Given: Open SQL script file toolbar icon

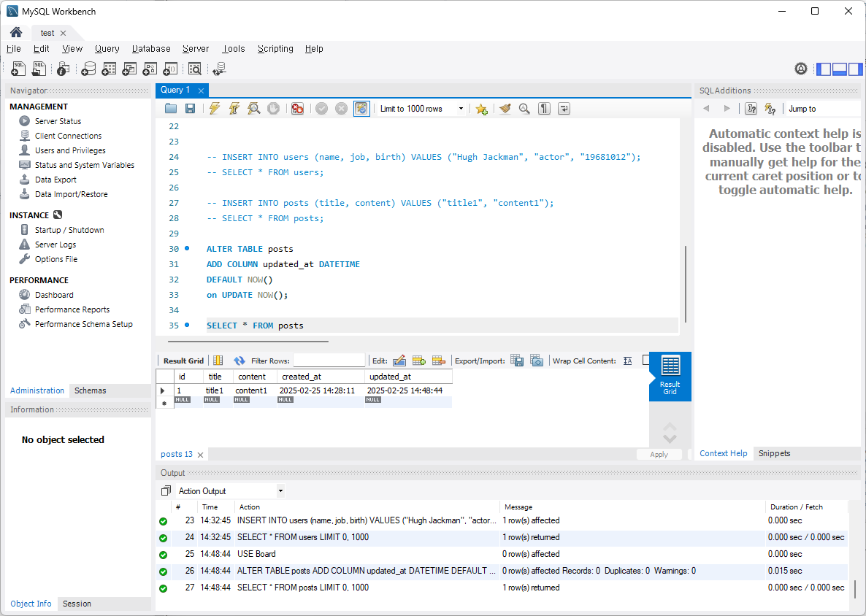Looking at the screenshot, I should tap(39, 69).
